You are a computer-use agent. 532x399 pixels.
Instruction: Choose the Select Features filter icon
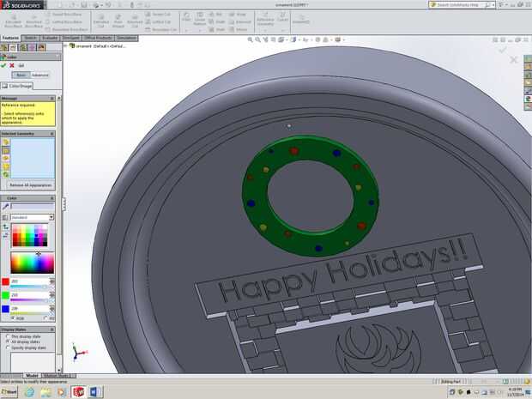click(6, 174)
